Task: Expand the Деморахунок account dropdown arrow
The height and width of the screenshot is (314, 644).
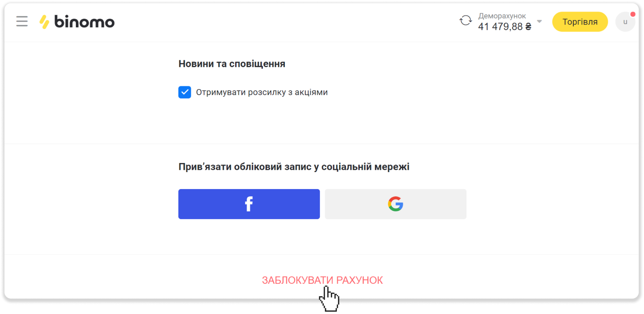Action: coord(539,21)
